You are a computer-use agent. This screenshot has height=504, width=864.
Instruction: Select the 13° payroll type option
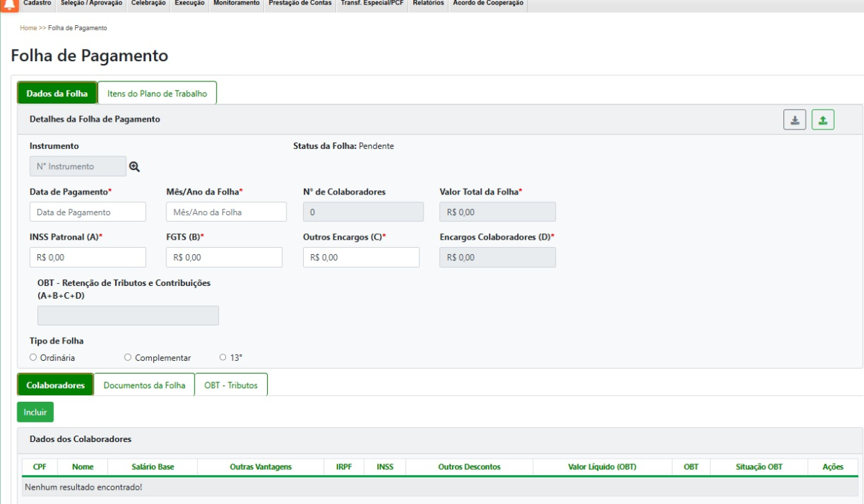coord(223,357)
